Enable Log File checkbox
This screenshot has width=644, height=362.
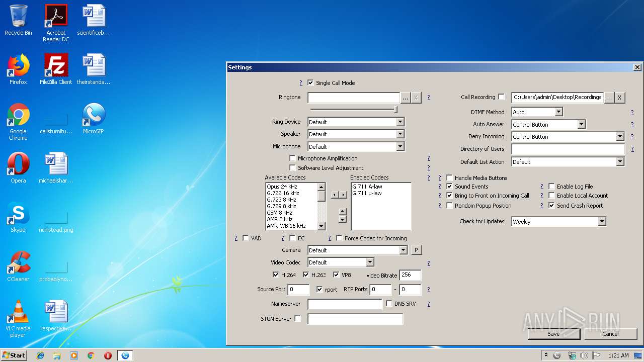pyautogui.click(x=551, y=186)
